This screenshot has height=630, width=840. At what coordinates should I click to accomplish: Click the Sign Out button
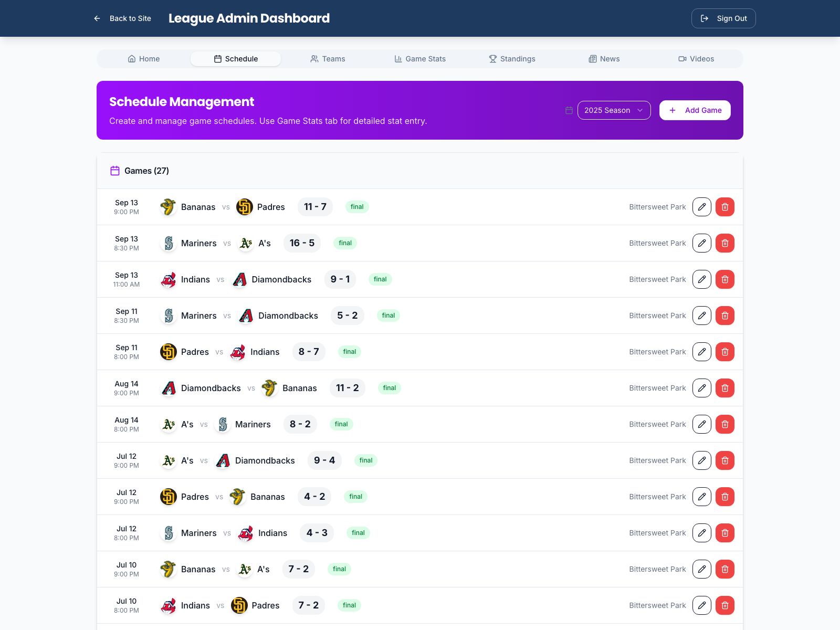723,18
